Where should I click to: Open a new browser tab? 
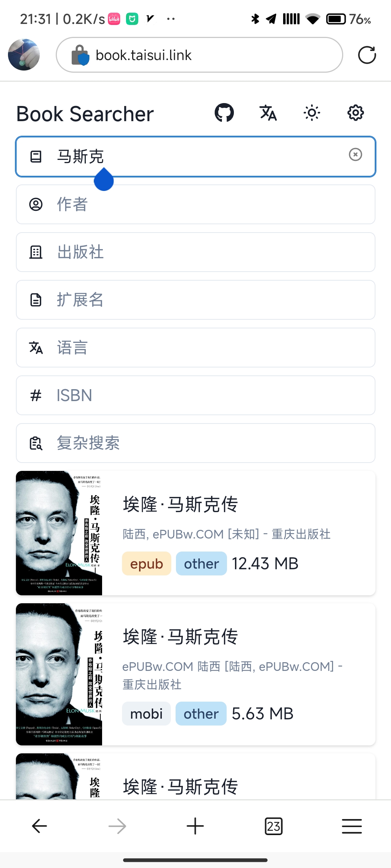point(195,826)
